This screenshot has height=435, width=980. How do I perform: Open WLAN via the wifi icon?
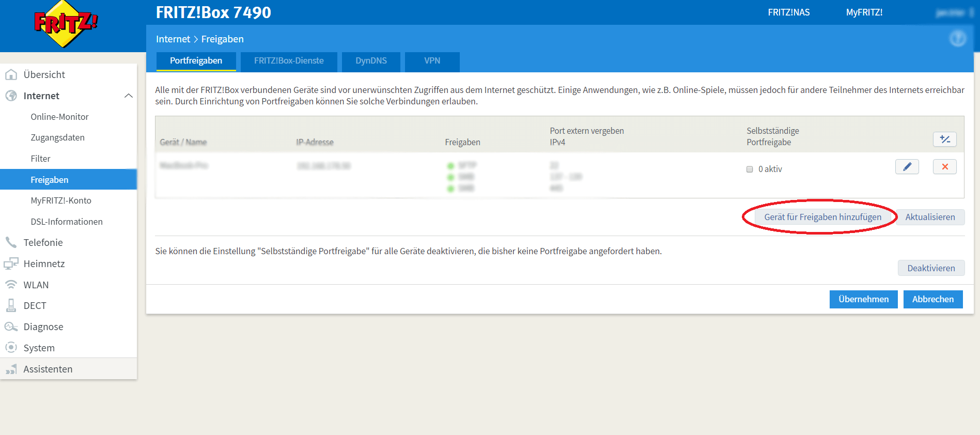[x=11, y=285]
